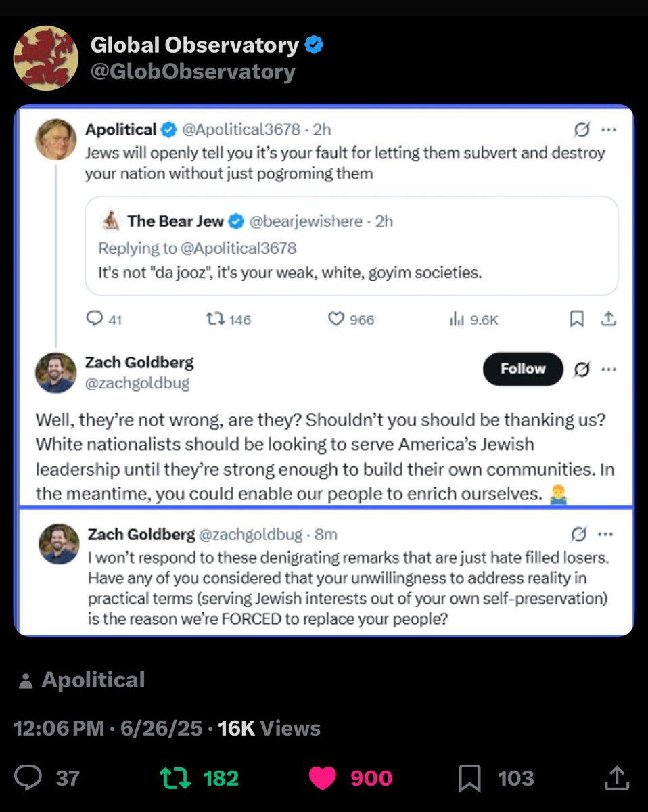The image size is (648, 812).
Task: Tap the tagged Apolitical label below the image
Action: (x=93, y=680)
